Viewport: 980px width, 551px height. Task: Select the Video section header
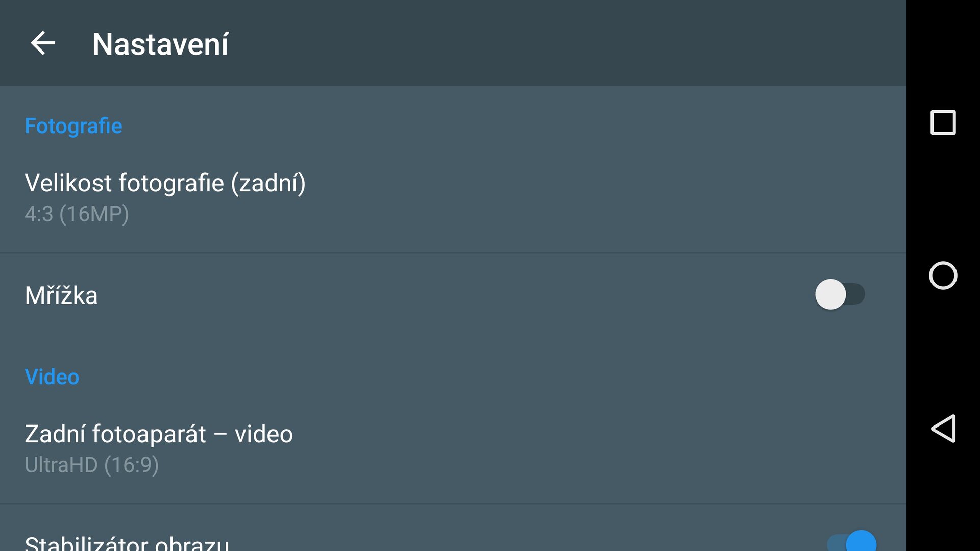(52, 377)
